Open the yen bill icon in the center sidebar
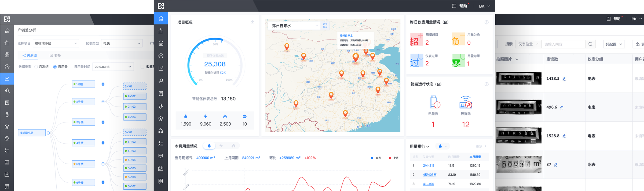This screenshot has width=644, height=191. 161,93
